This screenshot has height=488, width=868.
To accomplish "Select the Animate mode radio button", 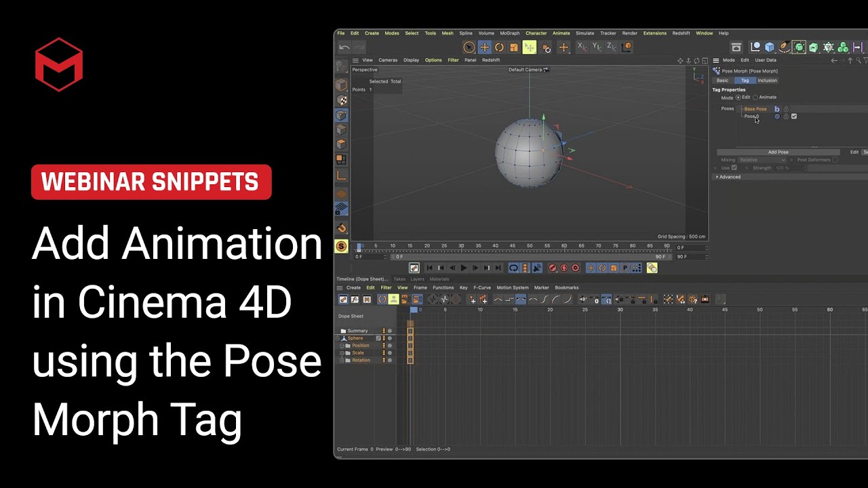I will coord(755,98).
